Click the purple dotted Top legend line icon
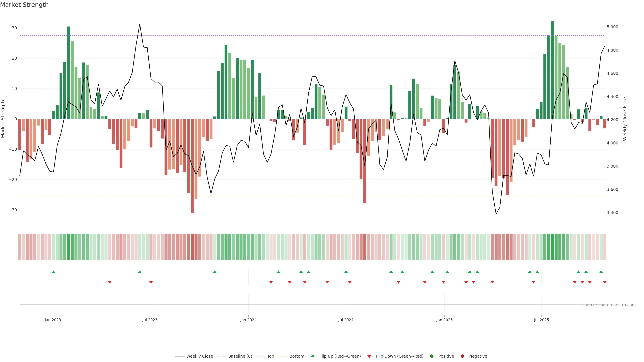The width and height of the screenshot is (644, 362). point(260,356)
